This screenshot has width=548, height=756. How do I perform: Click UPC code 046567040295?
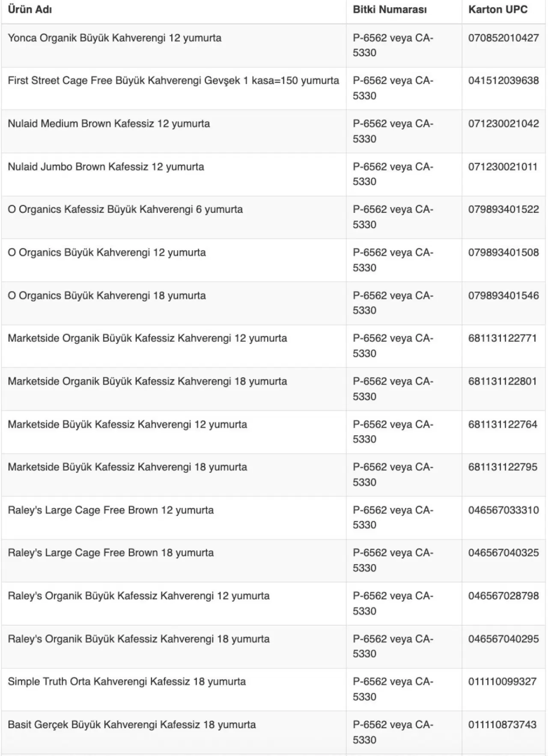(x=503, y=639)
